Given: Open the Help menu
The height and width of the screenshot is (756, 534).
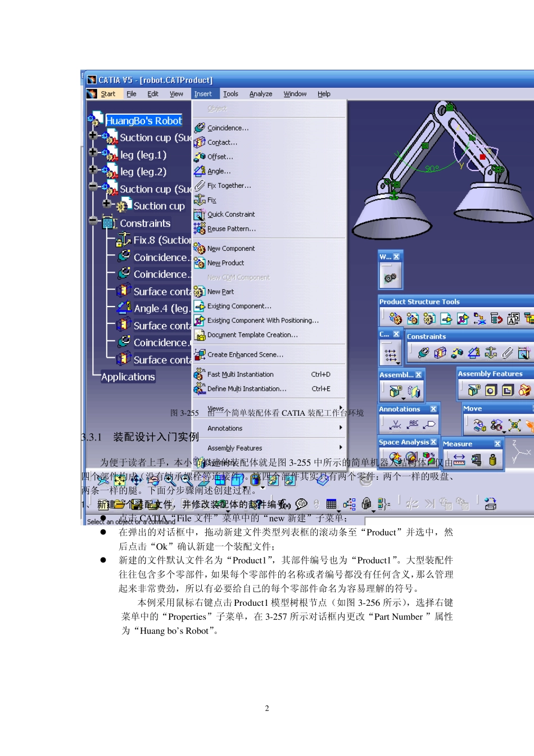Looking at the screenshot, I should tap(324, 94).
